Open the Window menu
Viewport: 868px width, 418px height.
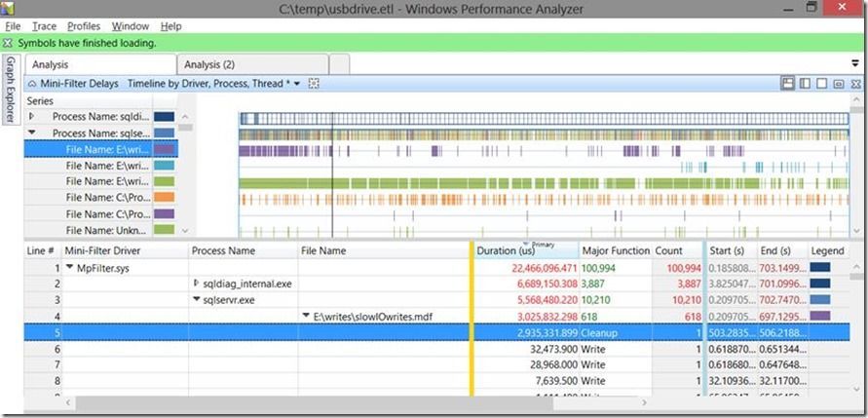pyautogui.click(x=131, y=26)
